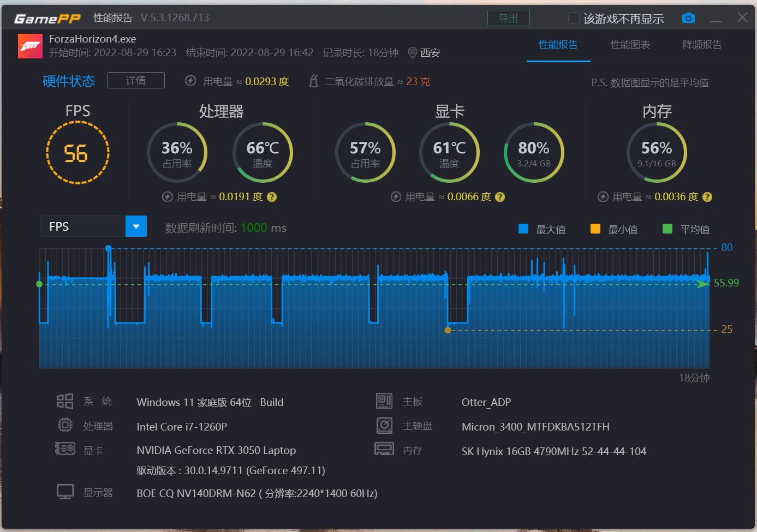Image resolution: width=757 pixels, height=532 pixels.
Task: Click the 硬件状态 heading
Action: [x=69, y=81]
